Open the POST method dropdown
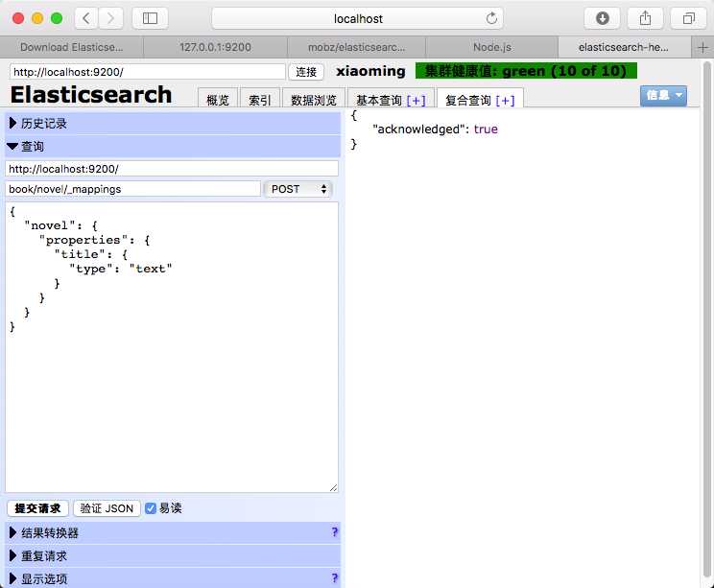Image resolution: width=714 pixels, height=588 pixels. 298,189
